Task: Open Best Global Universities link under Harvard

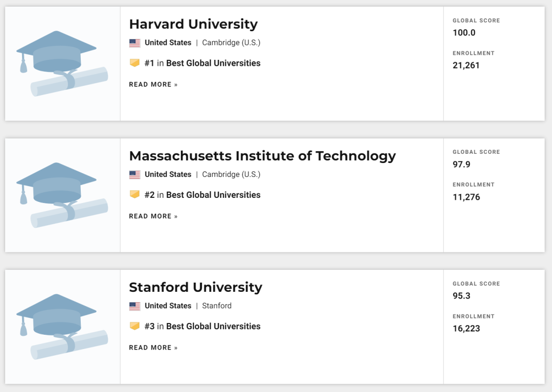Action: point(213,63)
